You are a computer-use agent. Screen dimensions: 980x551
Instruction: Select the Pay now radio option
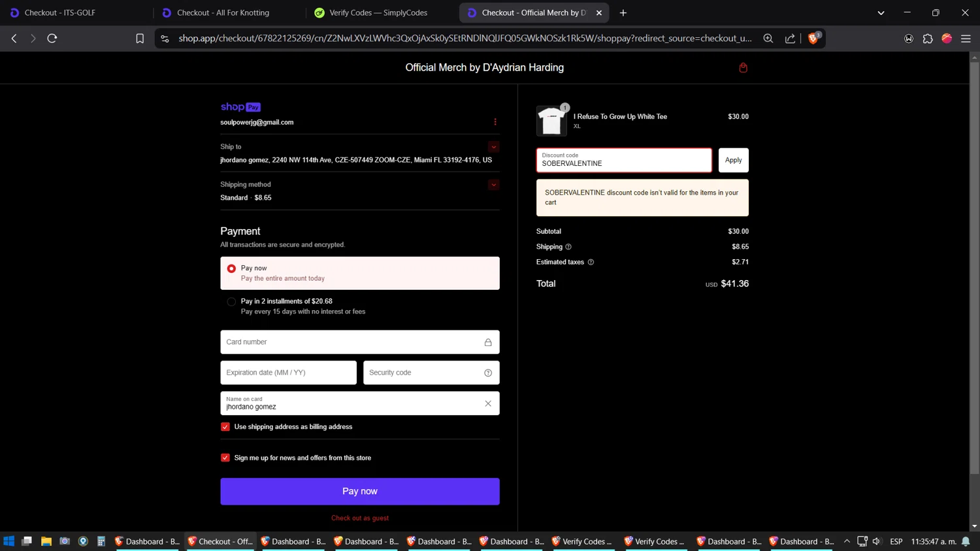[231, 268]
